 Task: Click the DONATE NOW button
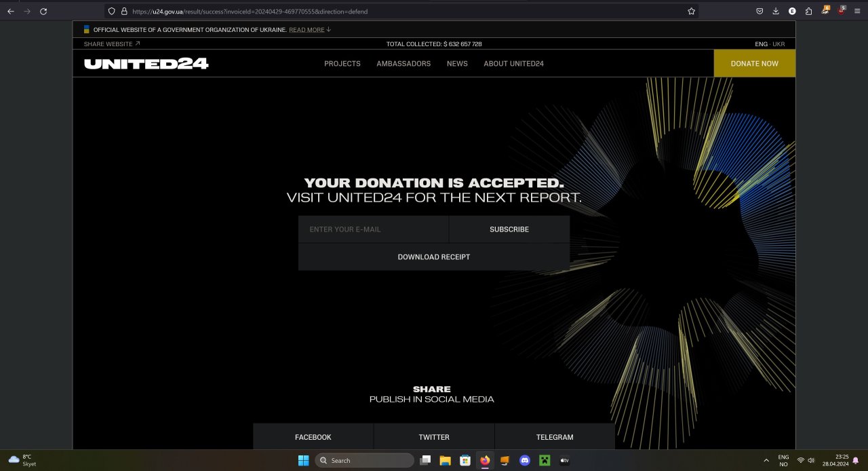pos(754,63)
